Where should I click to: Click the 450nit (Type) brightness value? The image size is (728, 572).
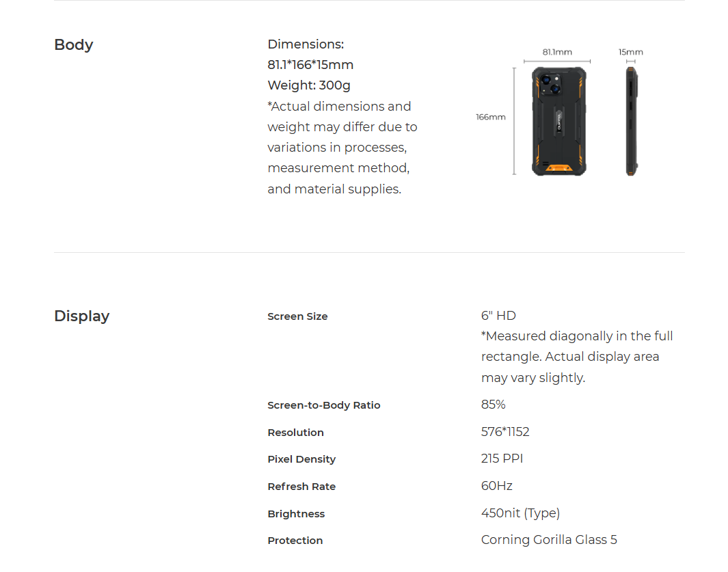[520, 513]
